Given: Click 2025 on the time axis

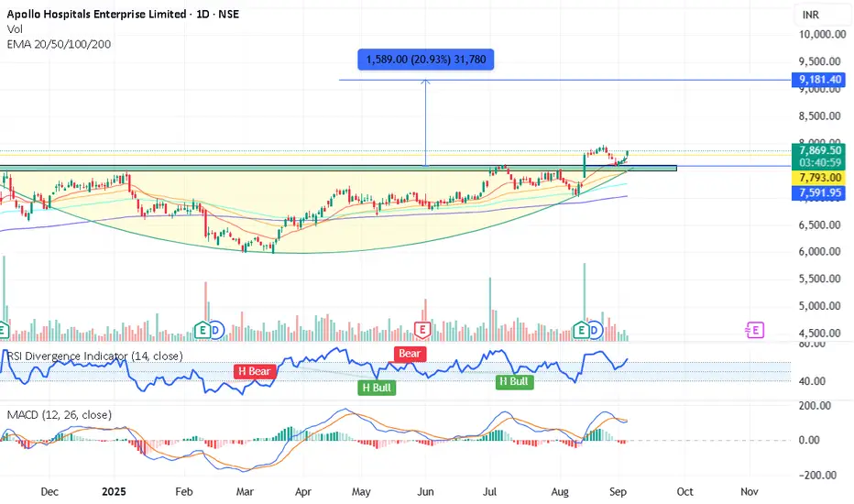Looking at the screenshot, I should [x=114, y=492].
